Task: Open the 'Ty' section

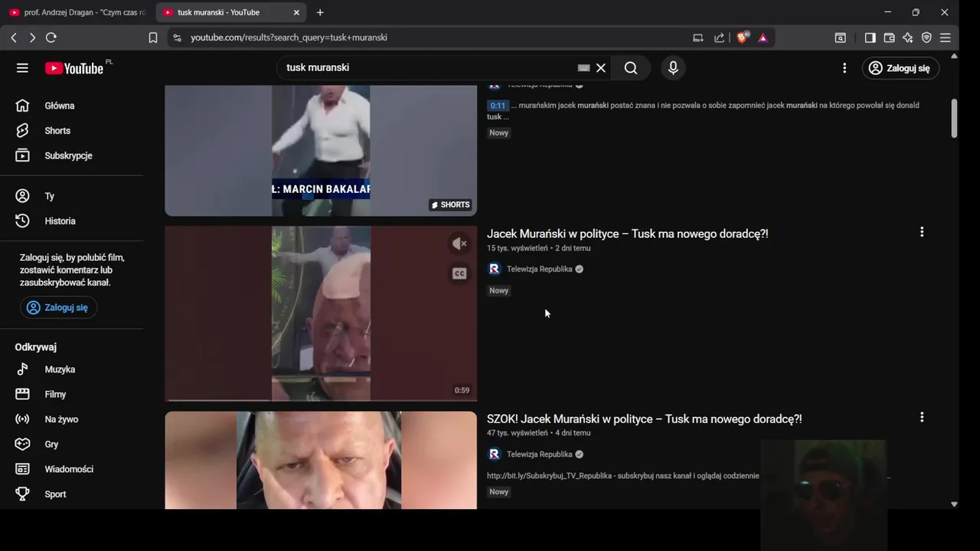Action: pyautogui.click(x=73, y=196)
